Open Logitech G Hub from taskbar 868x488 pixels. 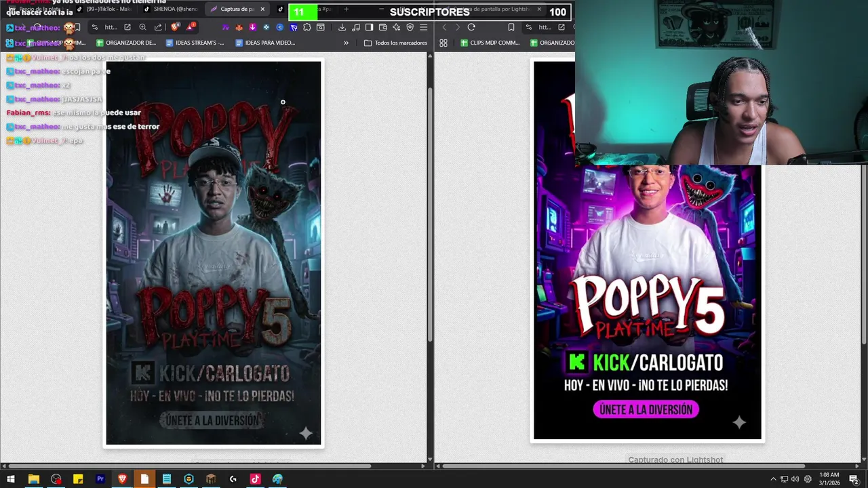click(x=233, y=479)
